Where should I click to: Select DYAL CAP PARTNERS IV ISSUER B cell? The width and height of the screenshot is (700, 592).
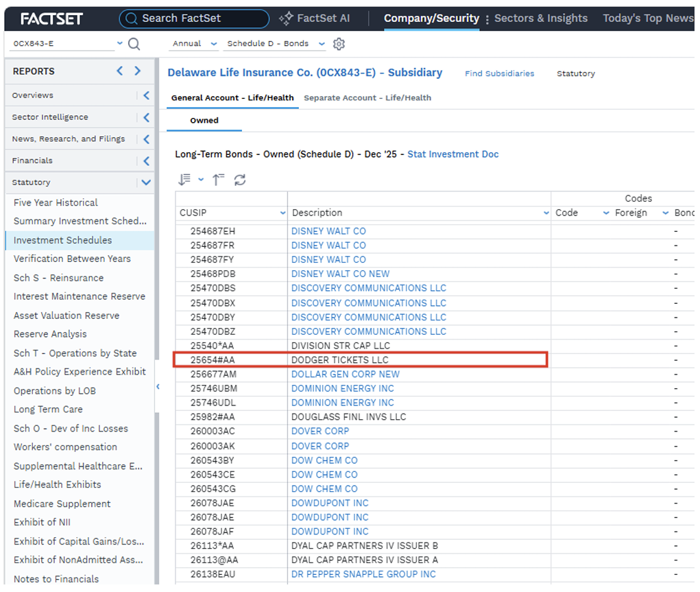click(x=418, y=545)
